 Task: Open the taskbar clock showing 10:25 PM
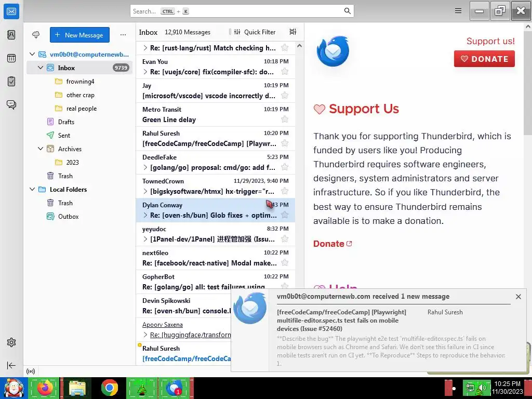tap(507, 388)
